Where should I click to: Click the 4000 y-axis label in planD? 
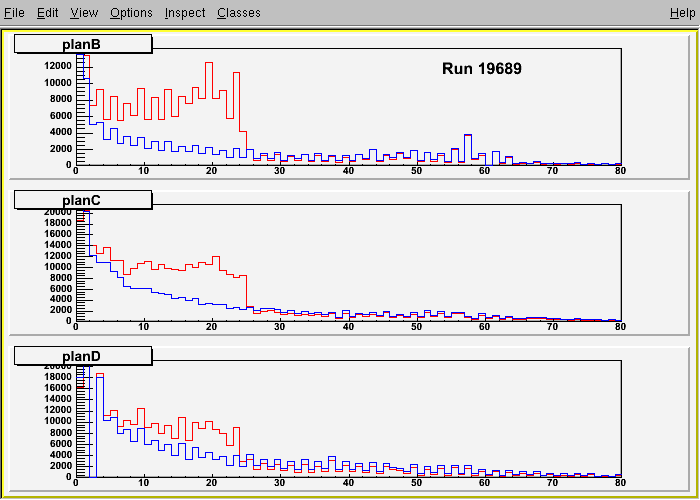point(60,455)
